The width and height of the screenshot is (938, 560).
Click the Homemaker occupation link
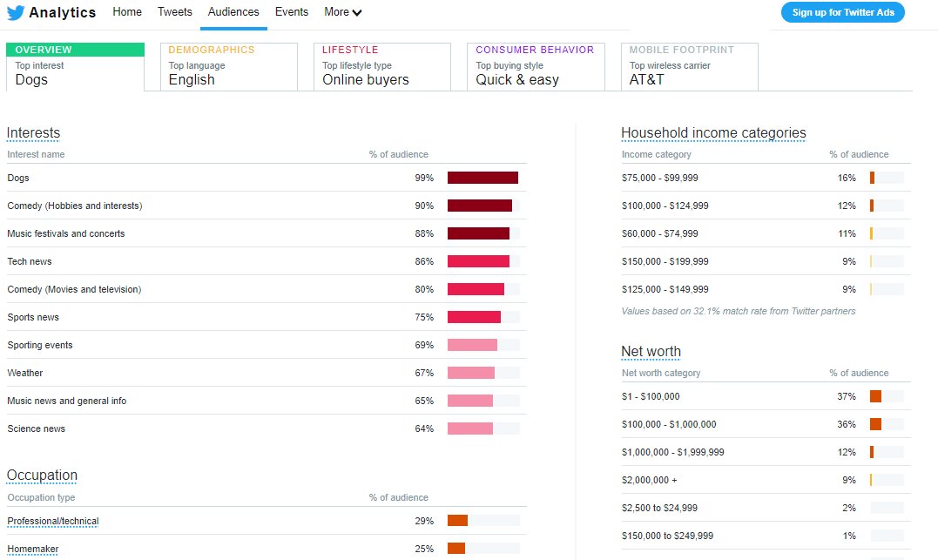(33, 550)
